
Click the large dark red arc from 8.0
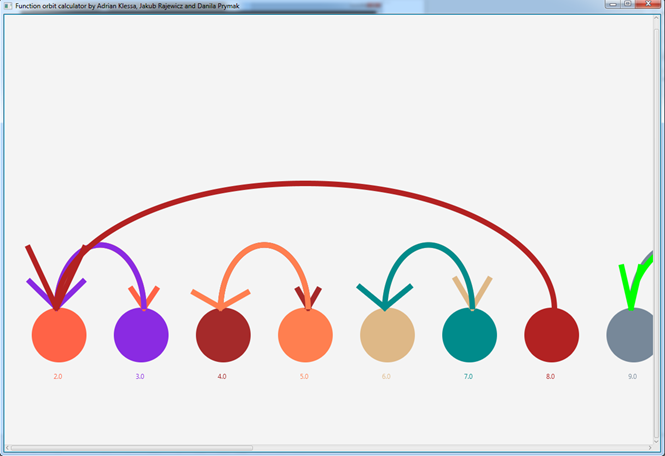coord(305,183)
